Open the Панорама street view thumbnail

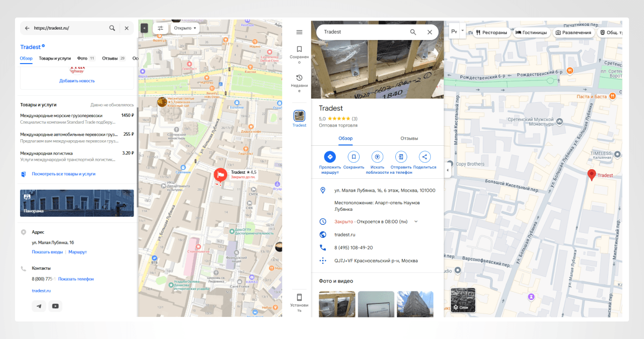[x=77, y=203]
